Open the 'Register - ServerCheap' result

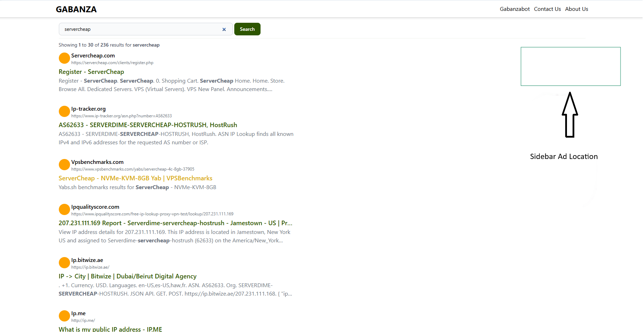coord(91,72)
